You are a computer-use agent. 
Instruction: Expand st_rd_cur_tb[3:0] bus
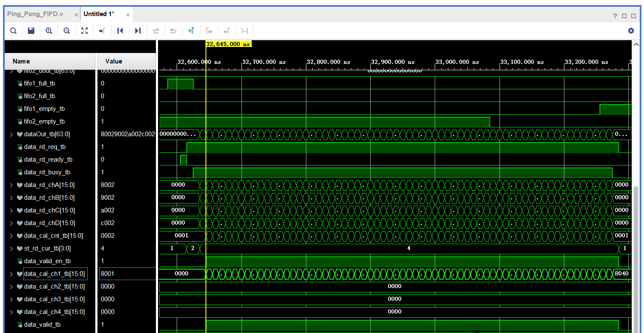click(x=11, y=248)
